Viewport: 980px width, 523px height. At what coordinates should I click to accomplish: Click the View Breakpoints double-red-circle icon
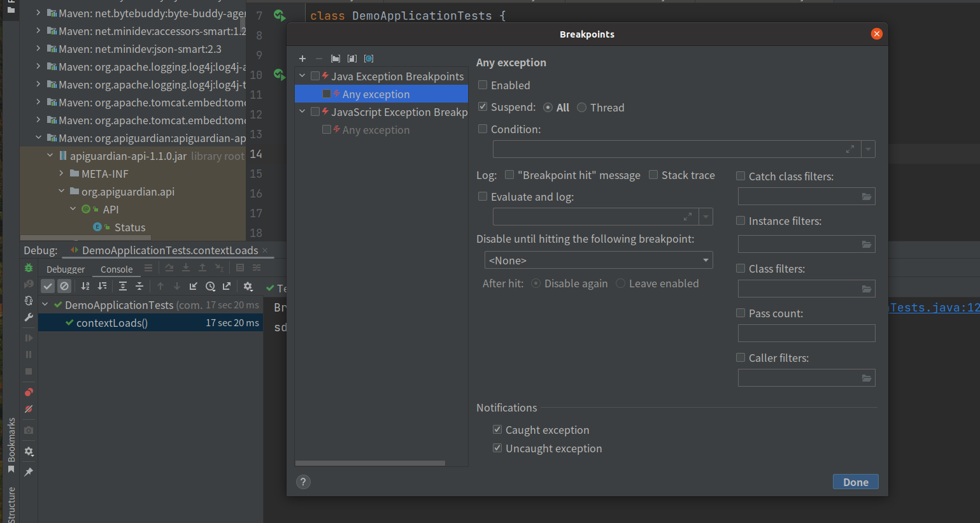point(29,392)
